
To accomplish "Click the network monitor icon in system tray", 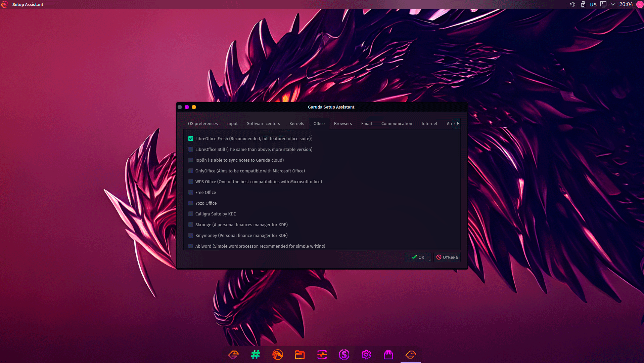I will coord(603,4).
